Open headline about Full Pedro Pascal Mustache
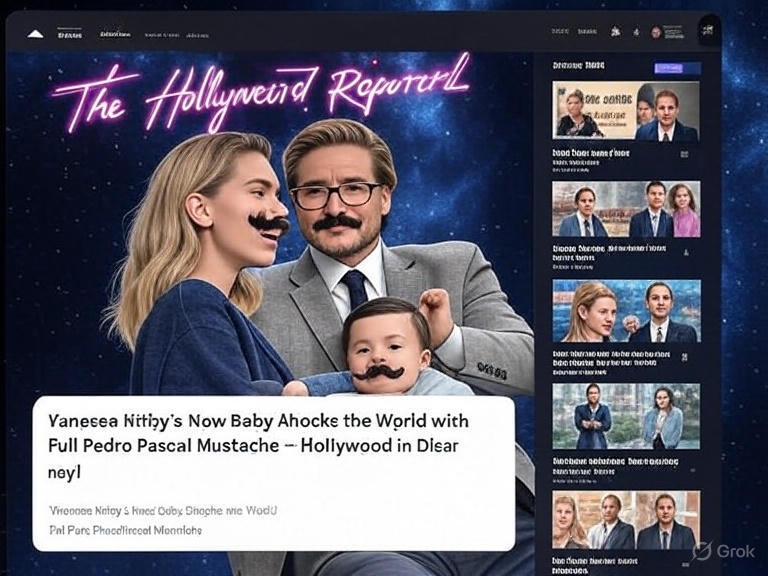 [x=258, y=446]
